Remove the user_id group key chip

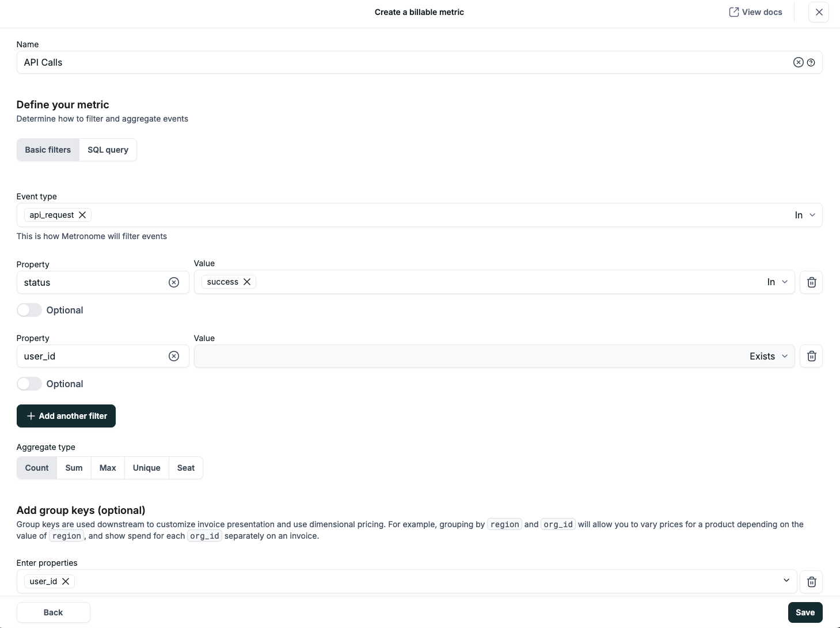pyautogui.click(x=66, y=581)
